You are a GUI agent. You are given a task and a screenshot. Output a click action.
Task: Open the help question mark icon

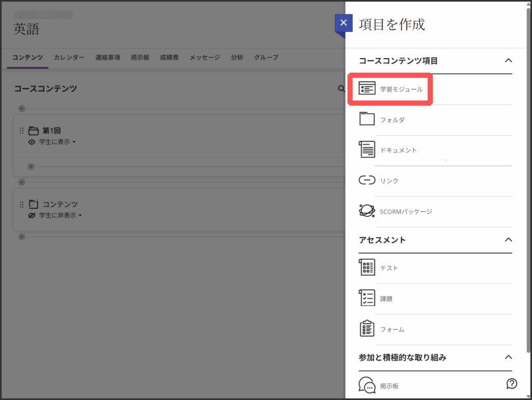[x=511, y=384]
